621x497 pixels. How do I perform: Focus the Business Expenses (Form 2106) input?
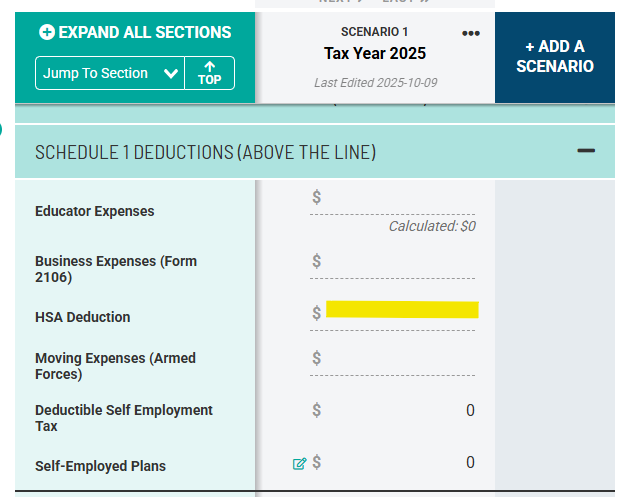point(398,262)
